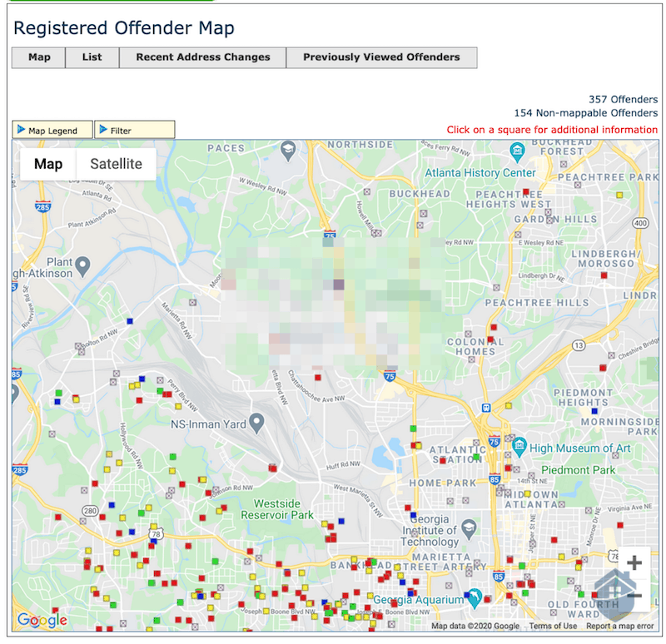The height and width of the screenshot is (644, 666).
Task: Click the NS-Inman Yard location pin
Action: click(256, 423)
